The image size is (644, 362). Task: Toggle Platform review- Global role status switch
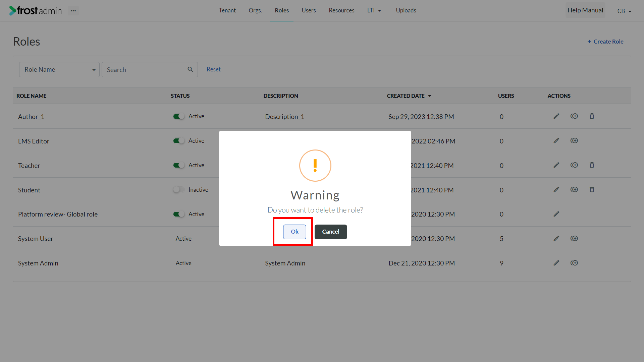pos(179,214)
